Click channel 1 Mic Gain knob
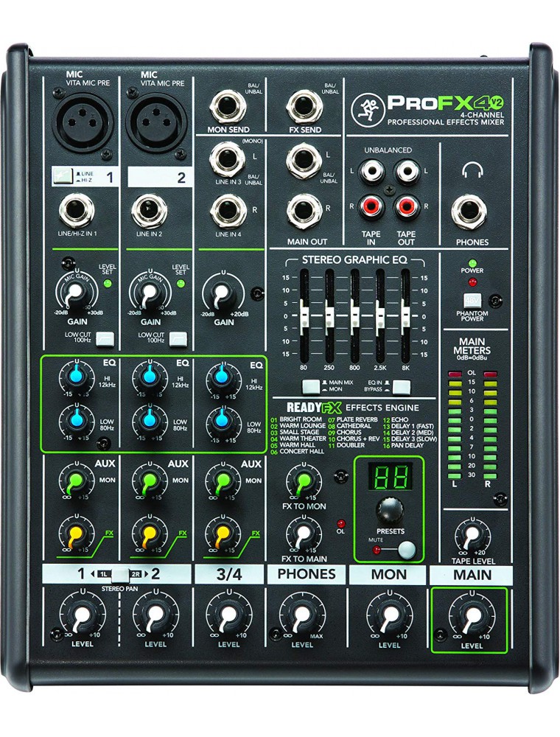Image resolution: width=560 pixels, height=737 pixels. pyautogui.click(x=77, y=293)
